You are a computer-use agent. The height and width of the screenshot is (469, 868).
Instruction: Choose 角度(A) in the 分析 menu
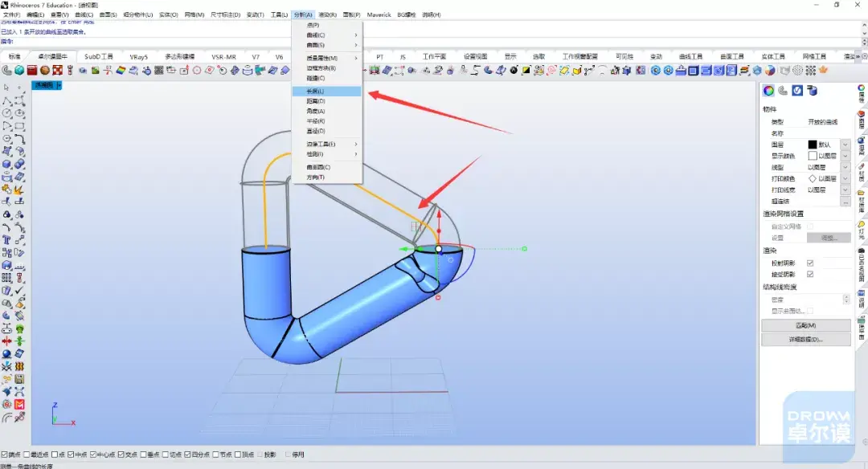tap(326, 111)
